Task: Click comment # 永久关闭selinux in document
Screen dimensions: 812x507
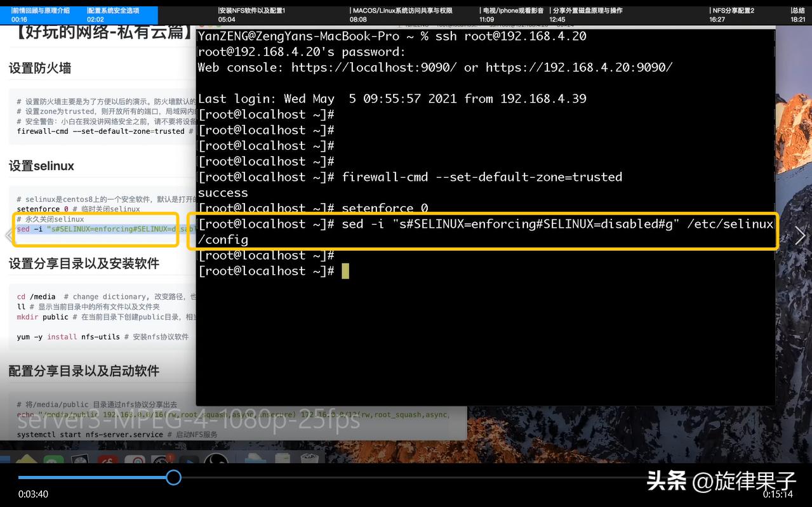Action: pos(50,219)
